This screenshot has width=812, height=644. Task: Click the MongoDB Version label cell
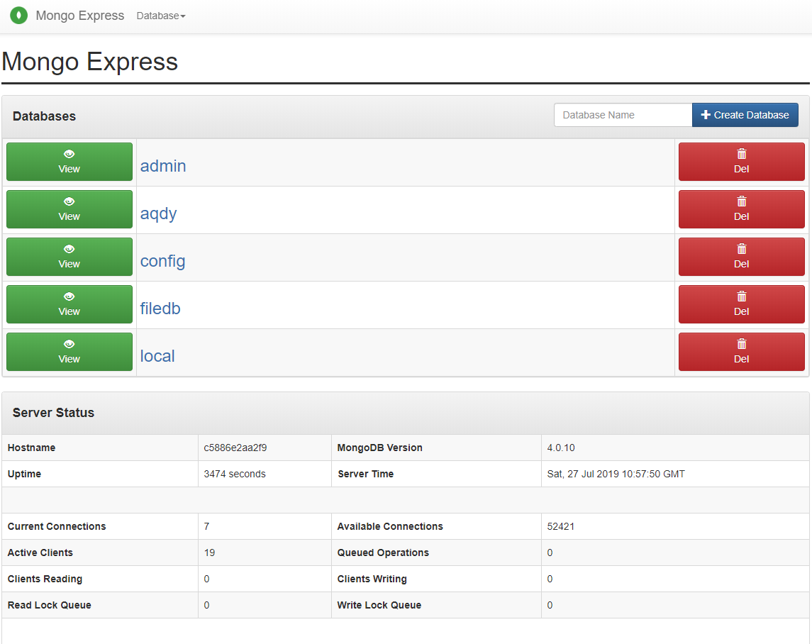tap(437, 448)
